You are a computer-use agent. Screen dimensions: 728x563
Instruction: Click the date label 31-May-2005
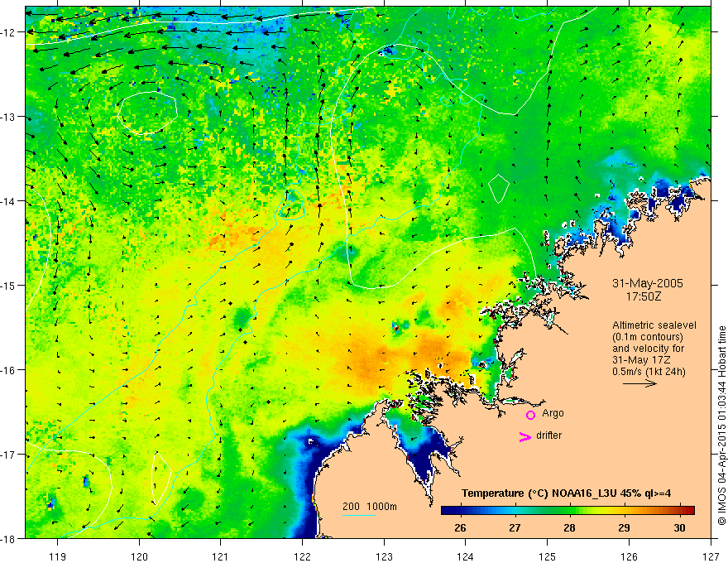648,283
